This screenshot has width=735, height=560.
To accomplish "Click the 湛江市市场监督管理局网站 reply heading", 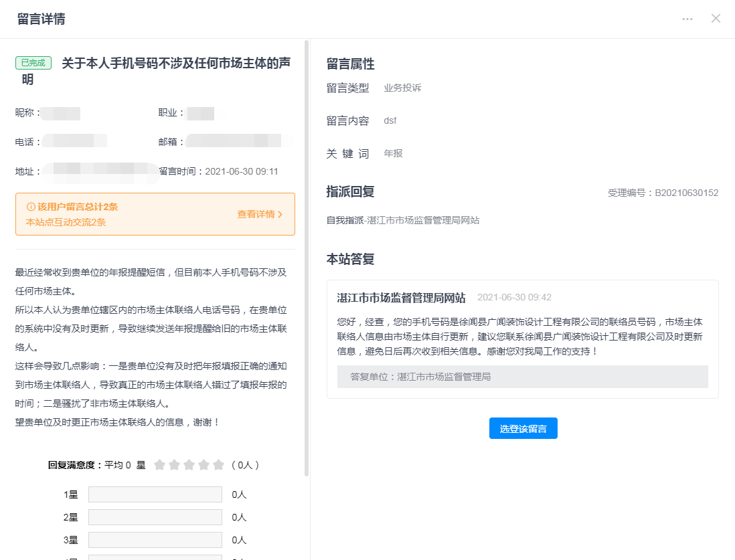I will [401, 297].
